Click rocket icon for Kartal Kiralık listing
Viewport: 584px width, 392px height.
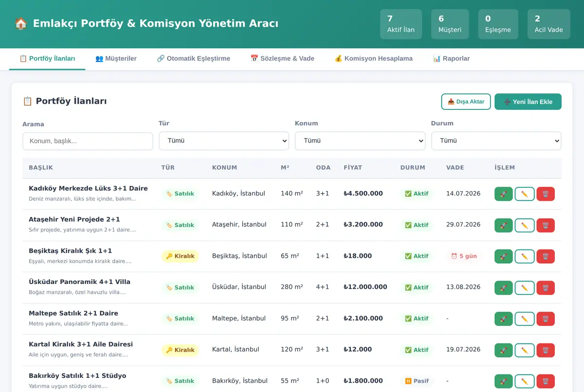point(503,350)
